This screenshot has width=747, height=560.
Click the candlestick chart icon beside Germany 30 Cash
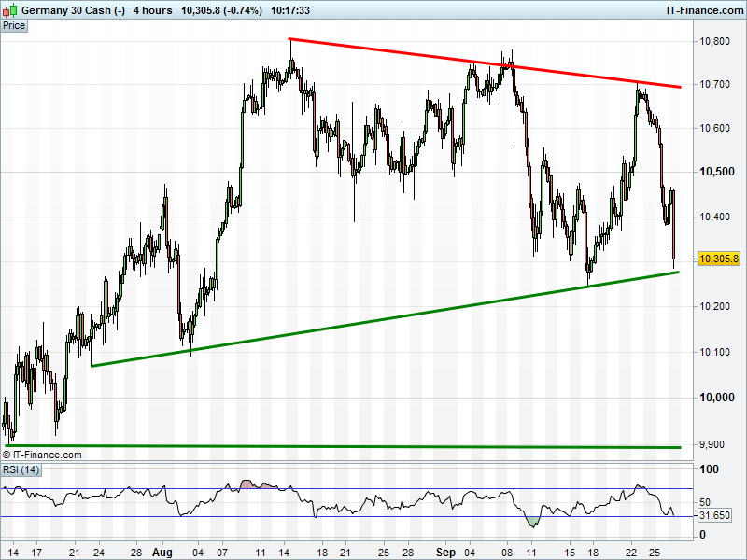tap(10, 10)
